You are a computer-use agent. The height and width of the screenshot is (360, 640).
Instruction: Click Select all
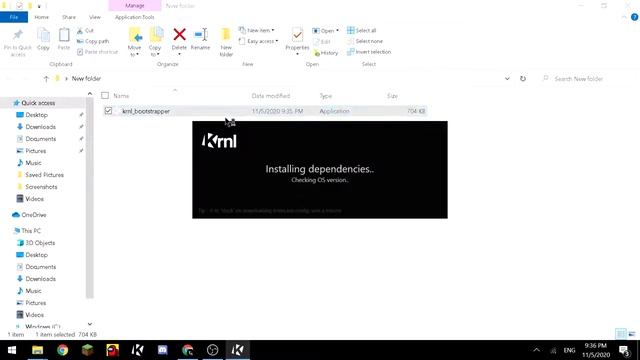(362, 31)
